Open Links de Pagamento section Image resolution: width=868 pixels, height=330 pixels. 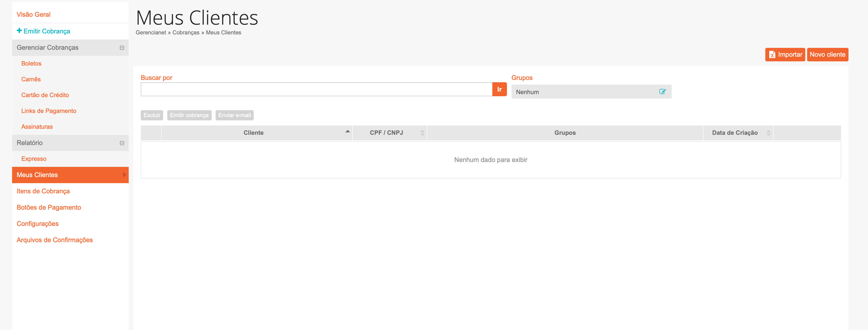point(49,111)
